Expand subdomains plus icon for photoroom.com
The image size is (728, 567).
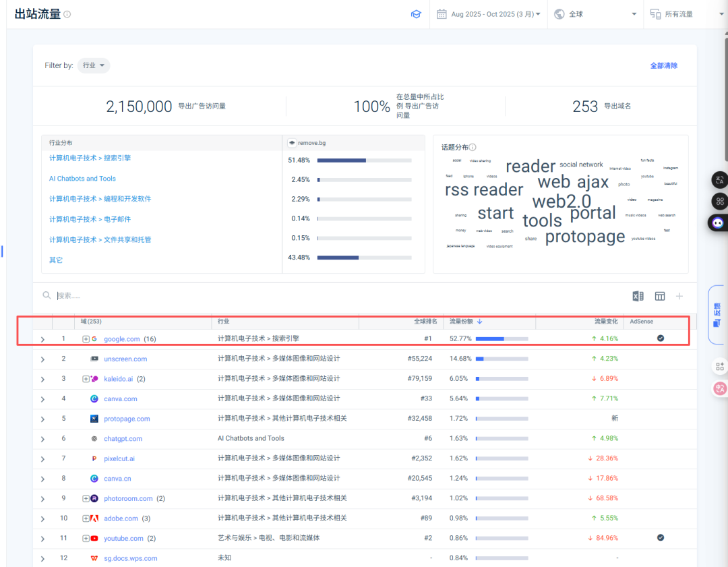pos(86,498)
